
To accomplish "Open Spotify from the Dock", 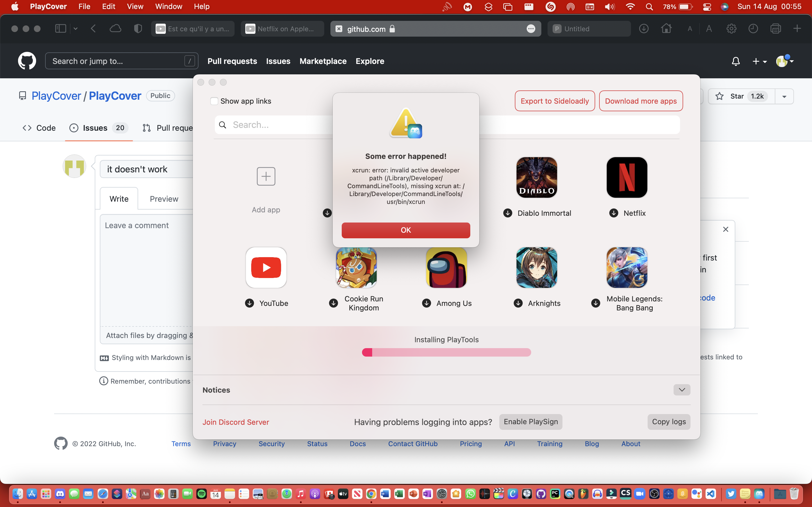I will point(202,494).
